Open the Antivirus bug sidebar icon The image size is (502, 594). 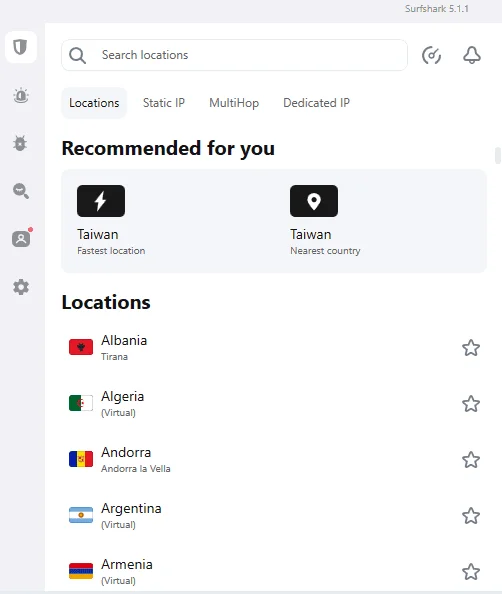click(20, 143)
